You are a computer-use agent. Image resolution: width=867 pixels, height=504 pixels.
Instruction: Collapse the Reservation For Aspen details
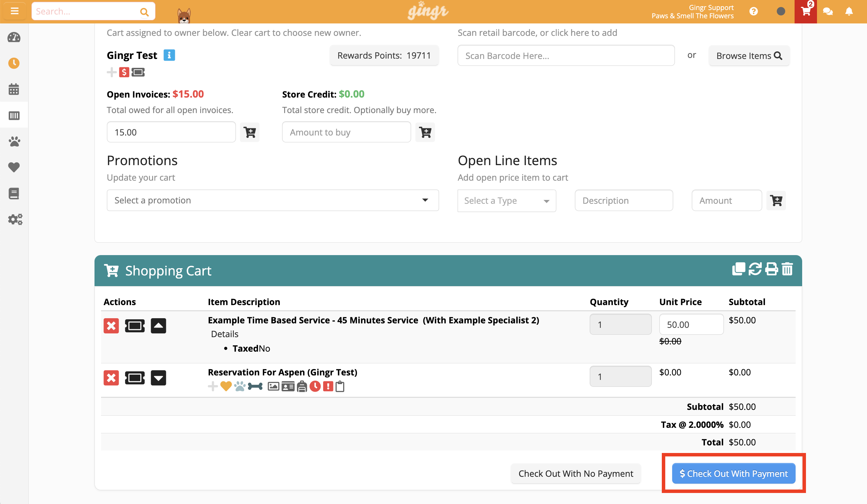159,377
